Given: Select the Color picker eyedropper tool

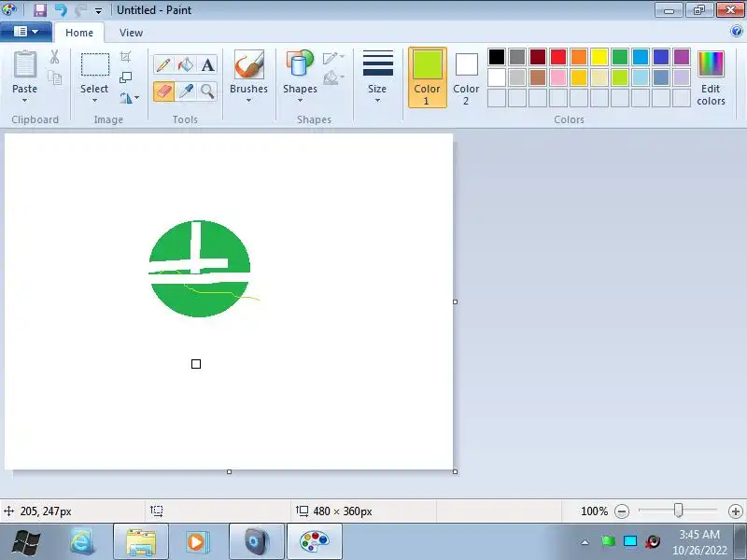Looking at the screenshot, I should coord(186,91).
